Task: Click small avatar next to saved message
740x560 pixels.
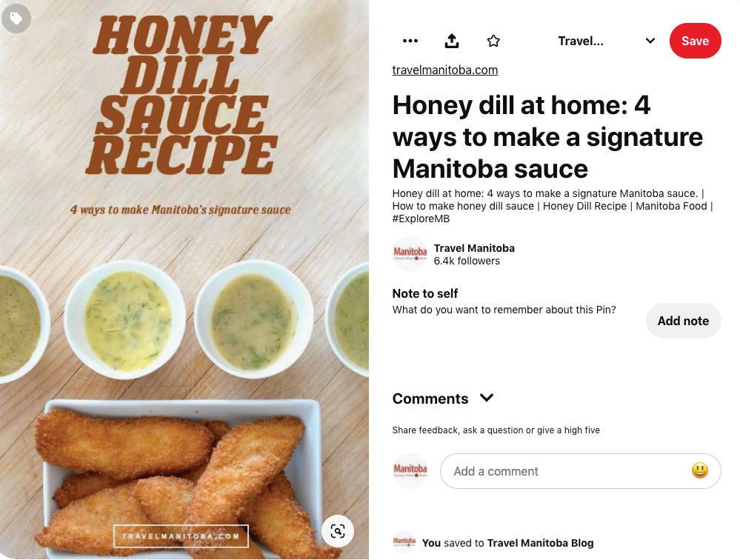Action: (404, 542)
